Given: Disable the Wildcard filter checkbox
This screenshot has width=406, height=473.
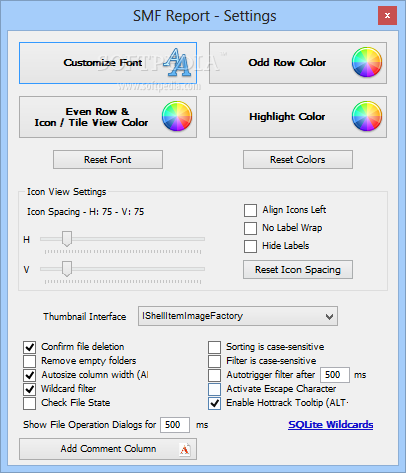Looking at the screenshot, I should 30,389.
